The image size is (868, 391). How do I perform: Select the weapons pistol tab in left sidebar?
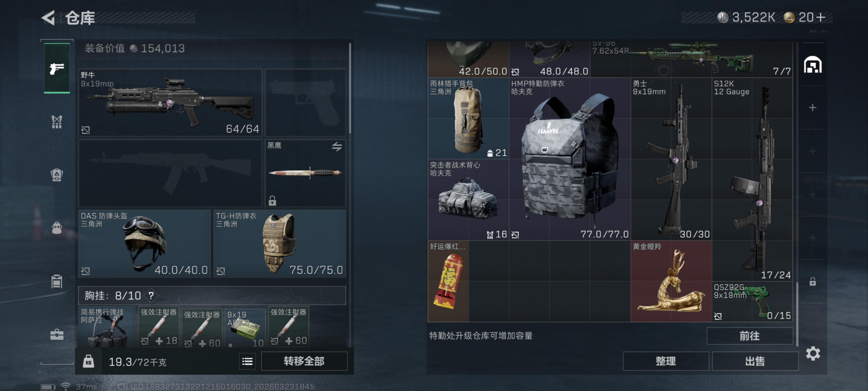coord(57,69)
